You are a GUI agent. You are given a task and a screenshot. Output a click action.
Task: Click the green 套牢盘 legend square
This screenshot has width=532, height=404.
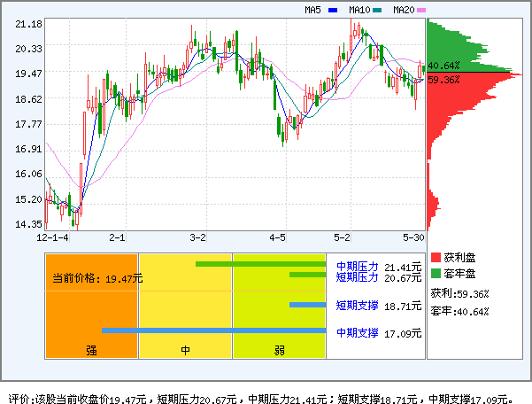[x=436, y=273]
